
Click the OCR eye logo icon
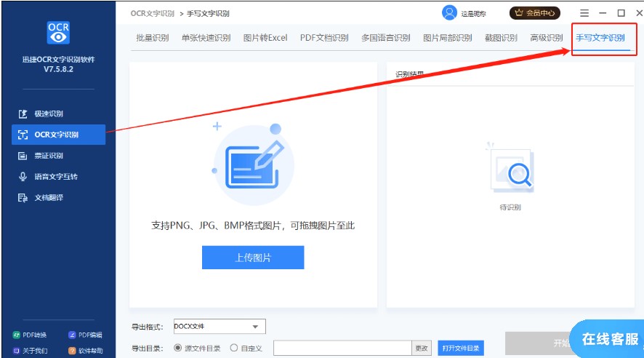click(58, 33)
